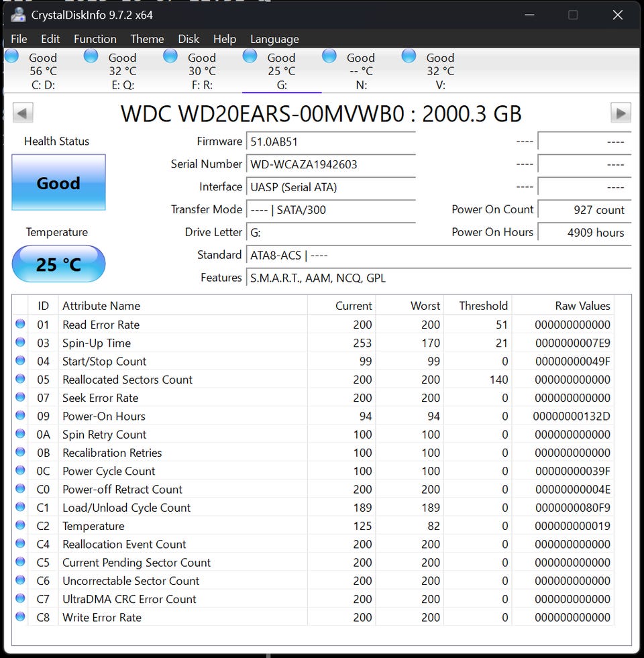Select the Temperature attribute row
This screenshot has width=644, height=658.
point(93,526)
